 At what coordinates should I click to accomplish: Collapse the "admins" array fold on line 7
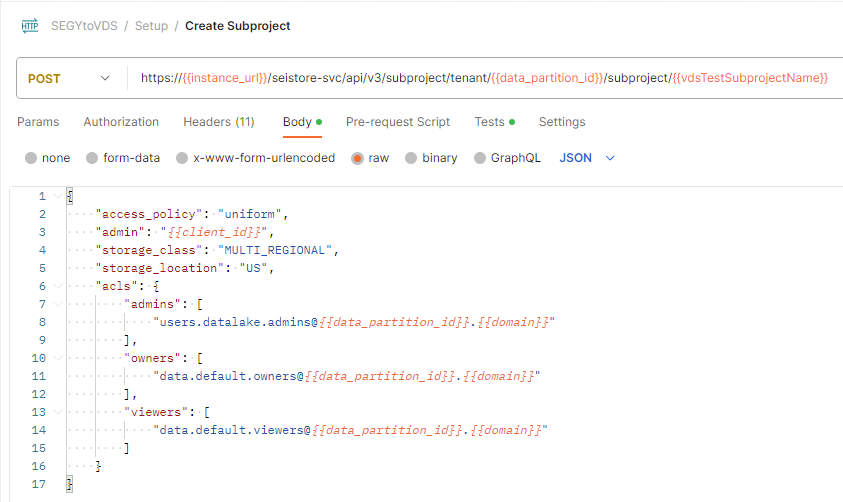click(x=58, y=304)
